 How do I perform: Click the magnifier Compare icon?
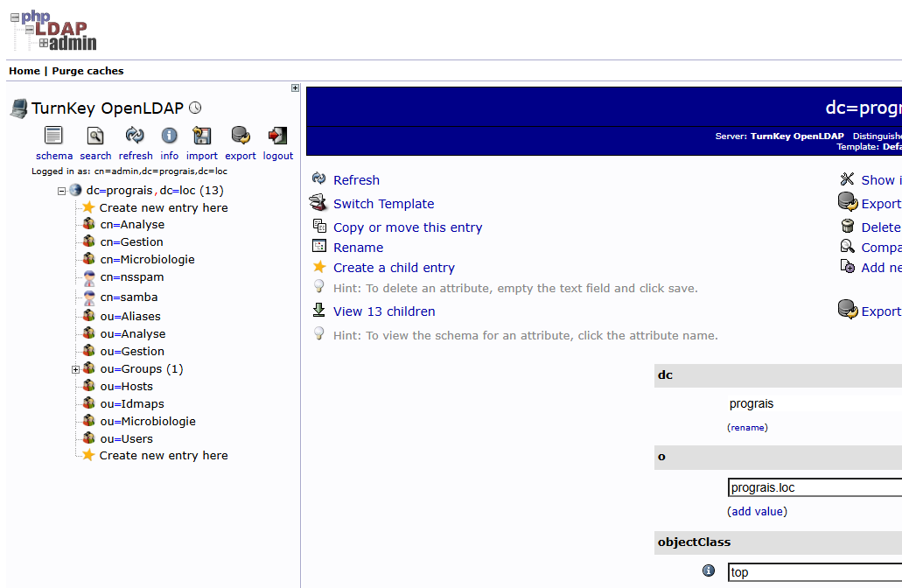pyautogui.click(x=848, y=247)
